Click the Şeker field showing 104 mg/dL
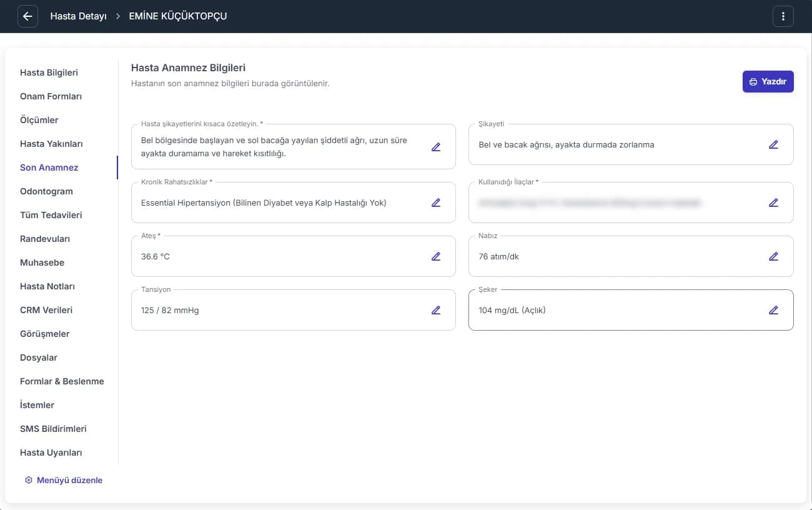This screenshot has width=812, height=510. pyautogui.click(x=631, y=310)
